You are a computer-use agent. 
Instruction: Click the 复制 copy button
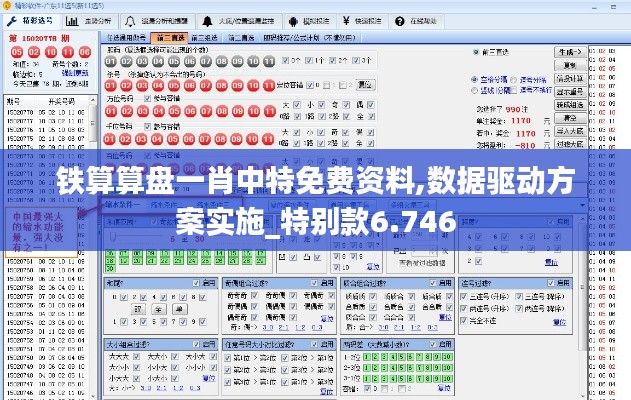[570, 65]
